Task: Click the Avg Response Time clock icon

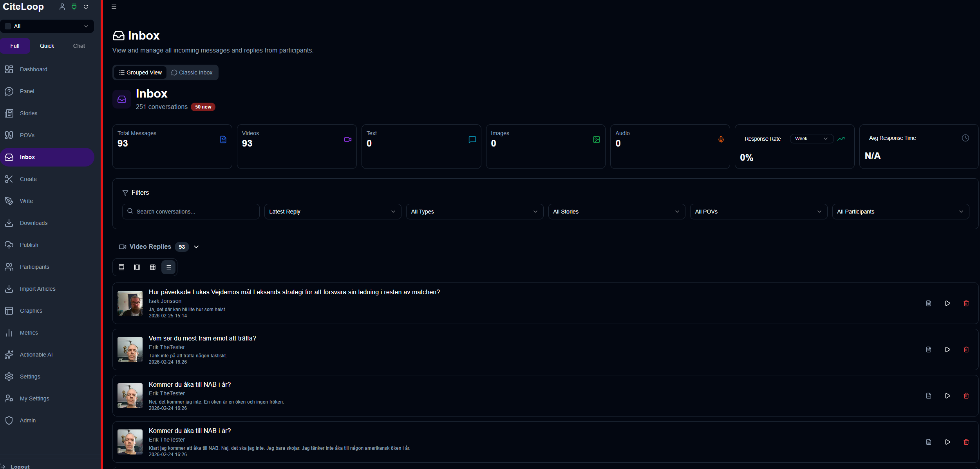Action: [966, 138]
